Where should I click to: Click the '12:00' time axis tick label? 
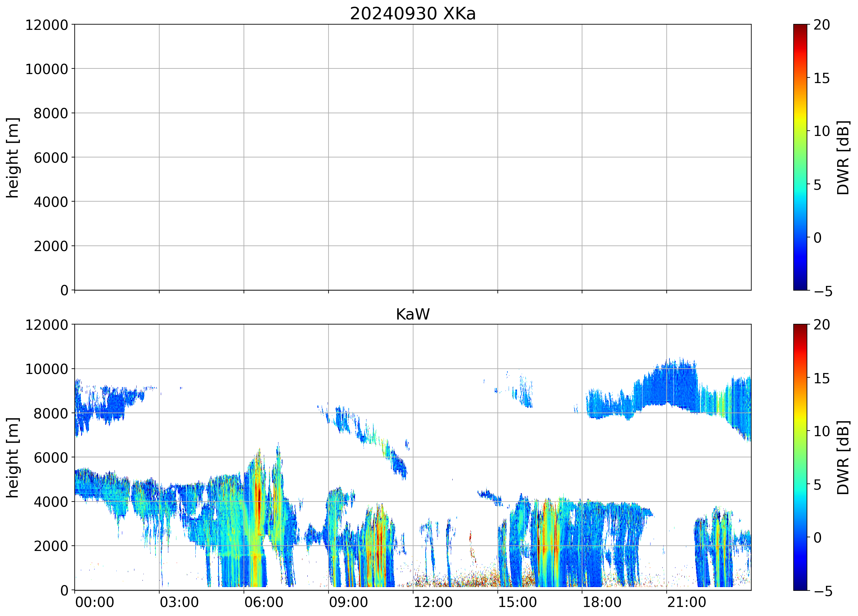(433, 602)
